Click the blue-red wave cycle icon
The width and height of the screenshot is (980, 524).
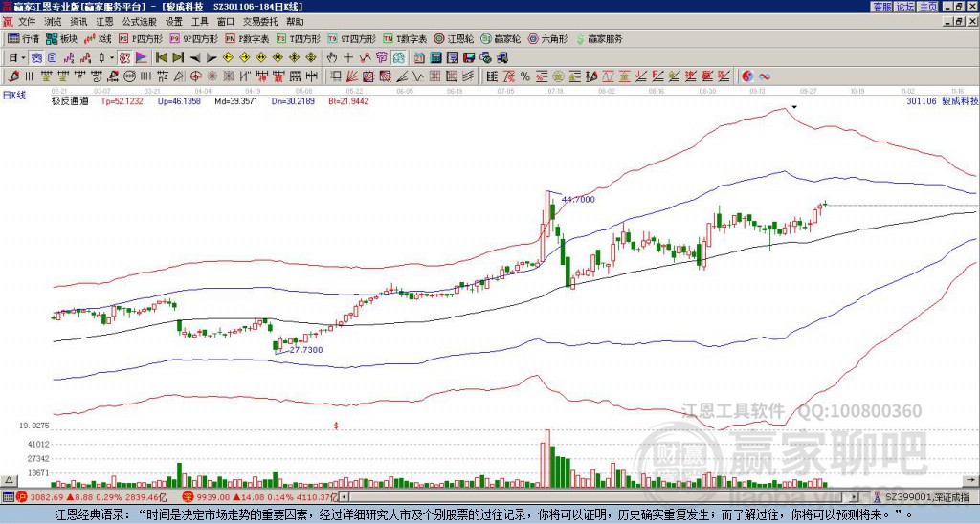[x=765, y=76]
